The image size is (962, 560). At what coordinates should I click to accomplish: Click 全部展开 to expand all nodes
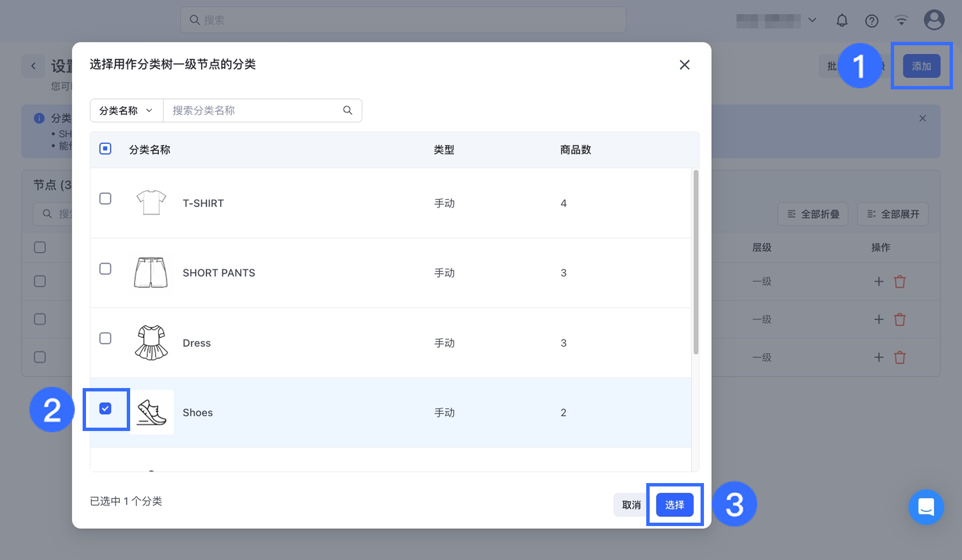[892, 214]
